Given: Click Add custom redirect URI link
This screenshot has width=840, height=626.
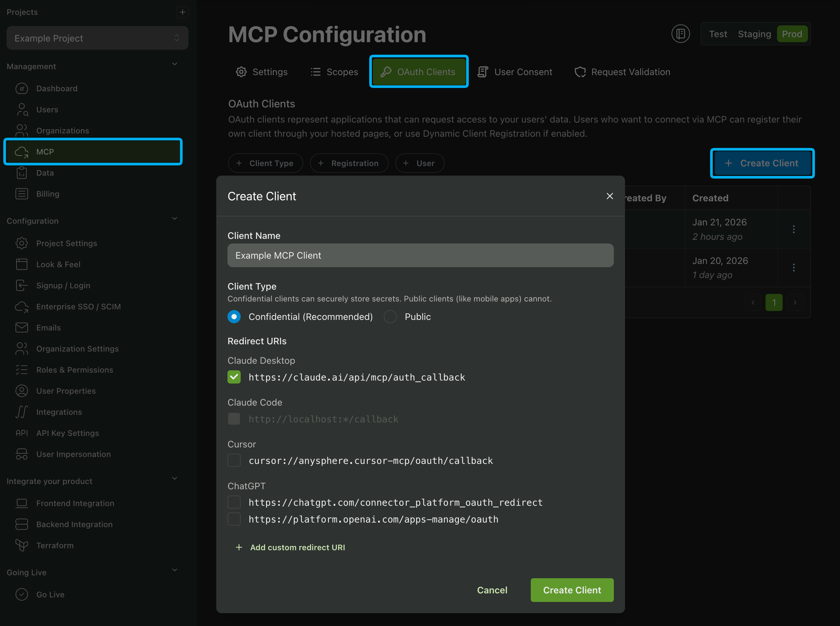Looking at the screenshot, I should coord(290,547).
